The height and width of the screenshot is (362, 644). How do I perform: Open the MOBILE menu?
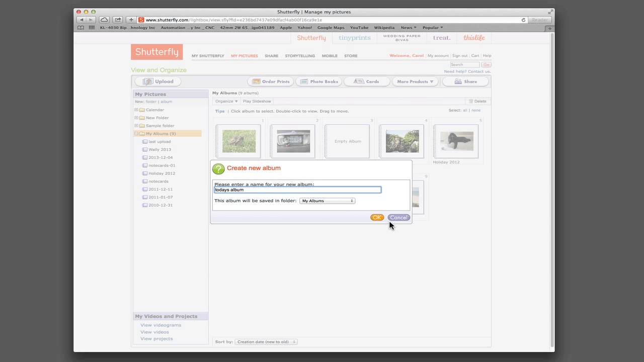pyautogui.click(x=330, y=56)
